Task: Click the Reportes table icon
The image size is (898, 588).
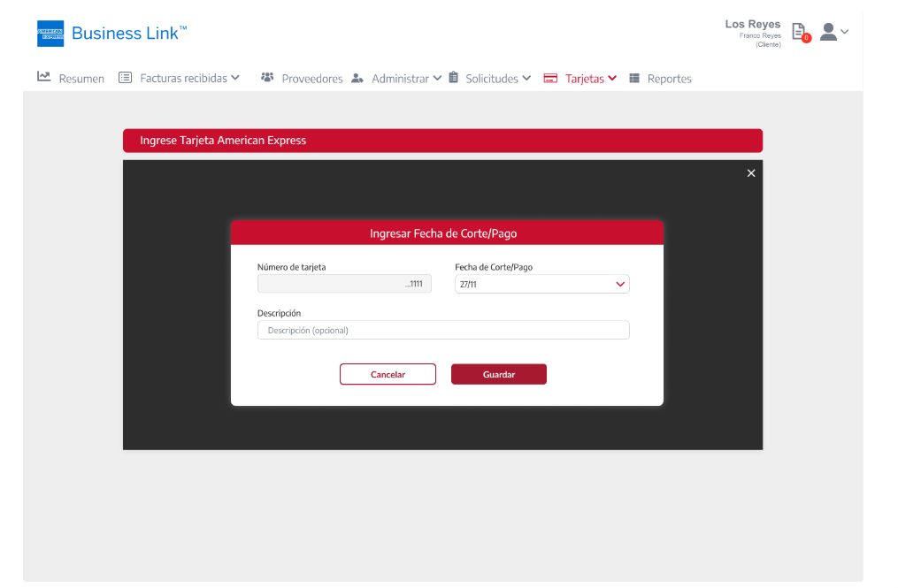Action: (634, 78)
